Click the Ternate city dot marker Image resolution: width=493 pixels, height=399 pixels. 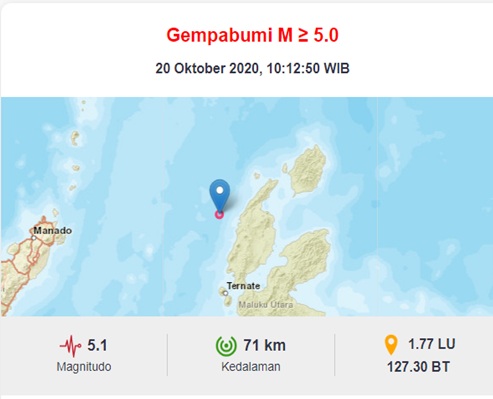pos(226,293)
